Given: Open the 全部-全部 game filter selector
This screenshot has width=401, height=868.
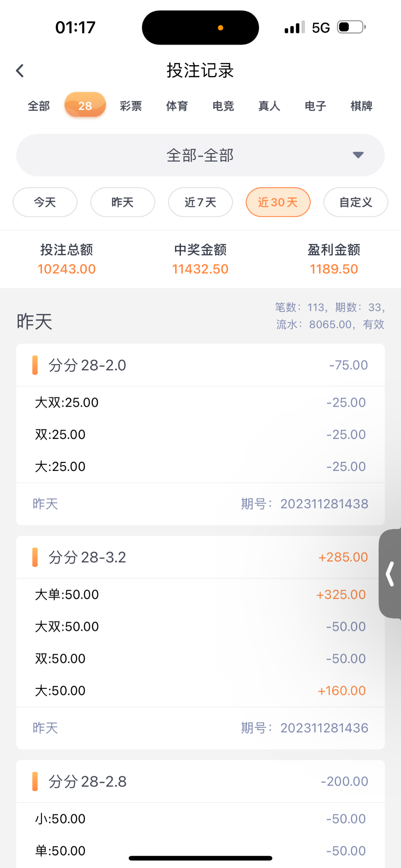Looking at the screenshot, I should (x=200, y=155).
